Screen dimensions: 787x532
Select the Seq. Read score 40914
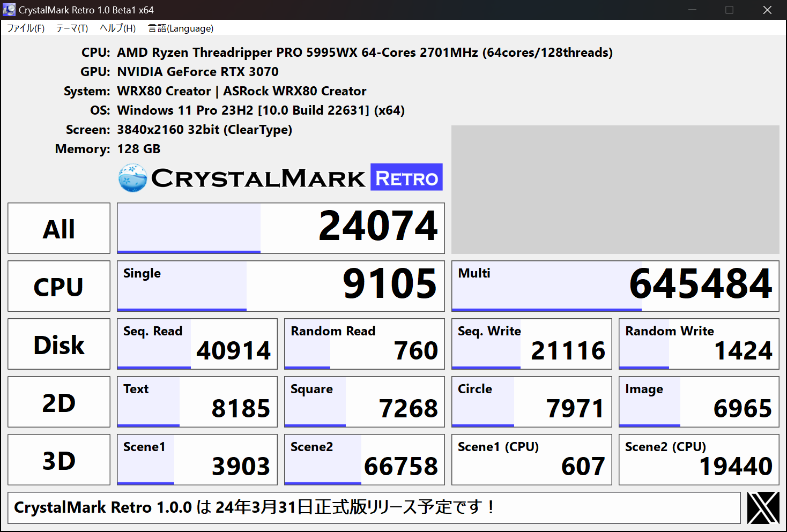(197, 344)
